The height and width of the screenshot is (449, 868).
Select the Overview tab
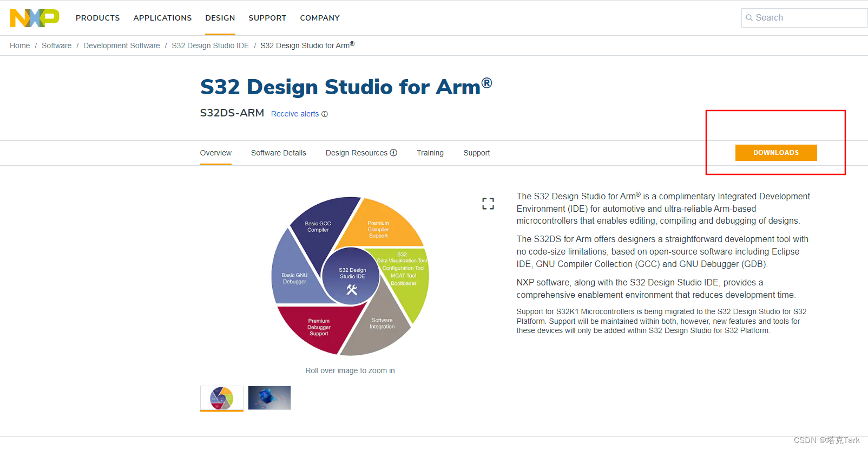(216, 153)
